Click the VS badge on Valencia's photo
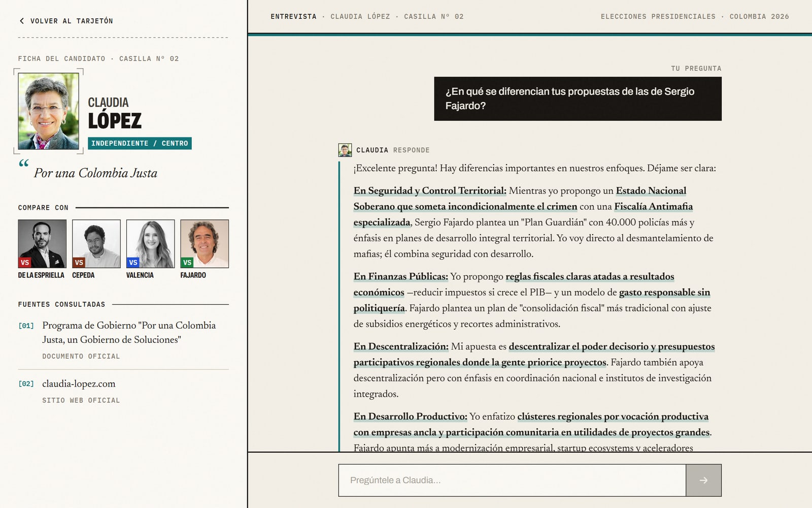The image size is (812, 508). [x=133, y=263]
